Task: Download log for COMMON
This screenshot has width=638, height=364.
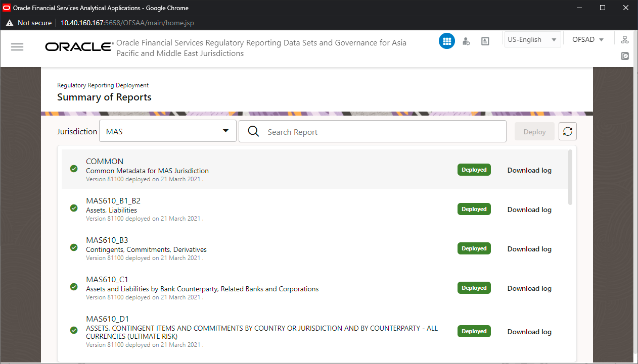Action: pos(529,170)
